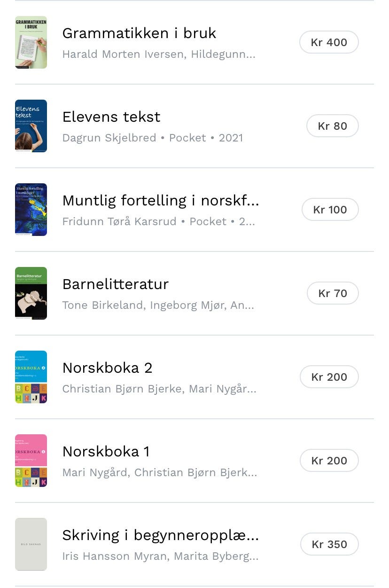The height and width of the screenshot is (588, 389).
Task: Click the Kr 80 price button
Action: (x=333, y=126)
